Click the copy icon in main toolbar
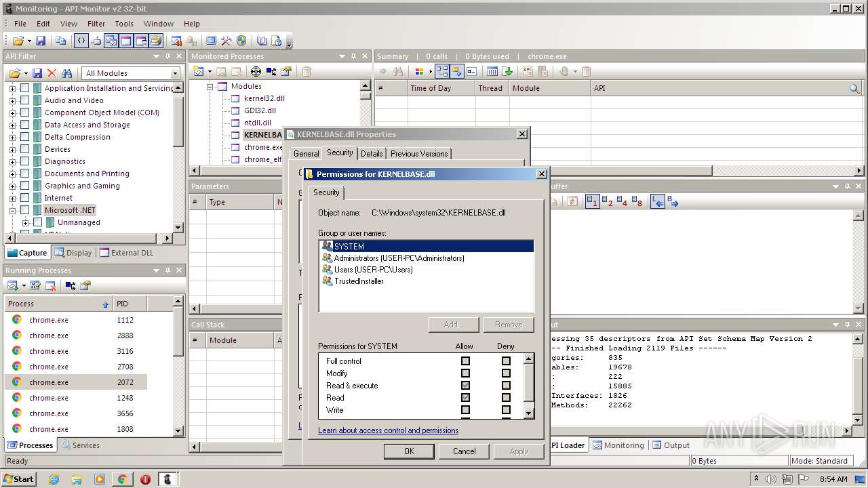 pos(61,41)
